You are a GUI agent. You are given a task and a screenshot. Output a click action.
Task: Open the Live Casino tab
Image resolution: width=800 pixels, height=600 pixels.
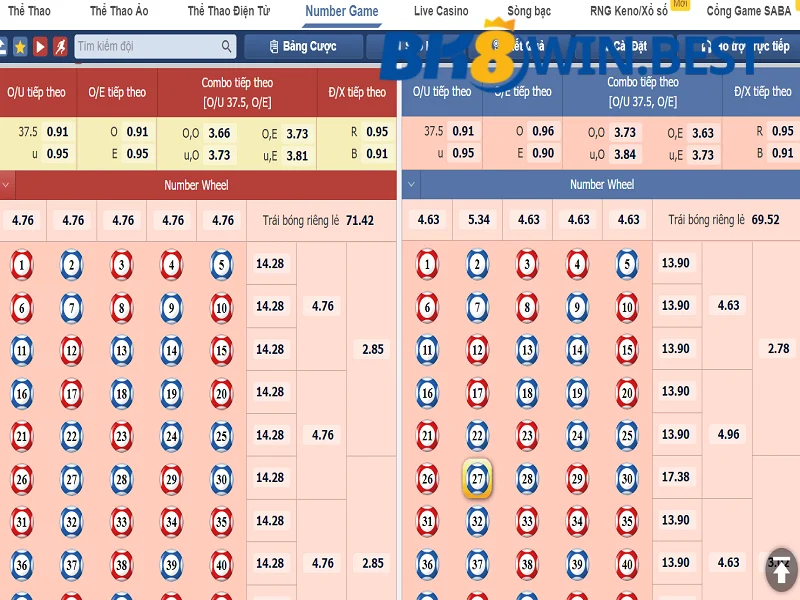(x=441, y=11)
